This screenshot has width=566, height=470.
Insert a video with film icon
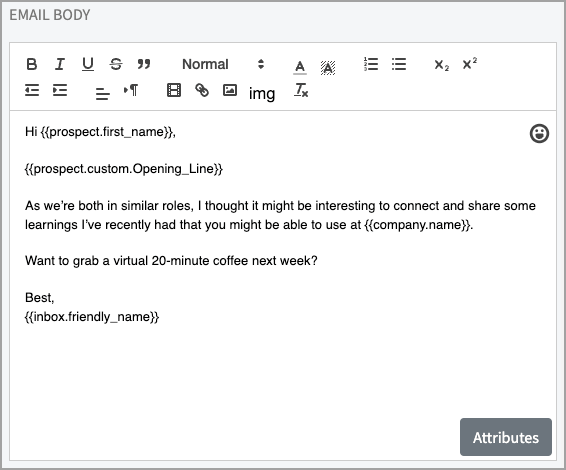tap(174, 90)
